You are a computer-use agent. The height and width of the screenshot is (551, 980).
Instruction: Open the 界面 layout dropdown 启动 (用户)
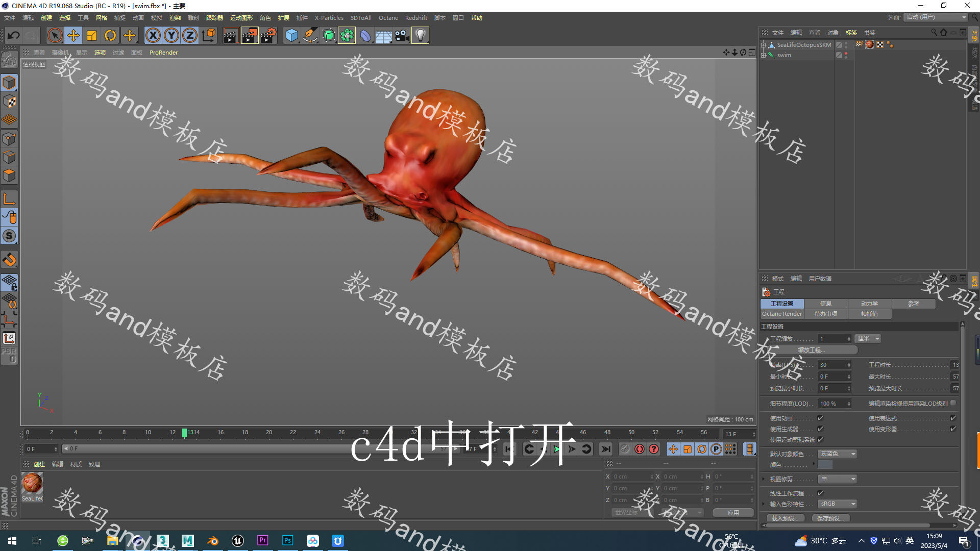pos(936,17)
